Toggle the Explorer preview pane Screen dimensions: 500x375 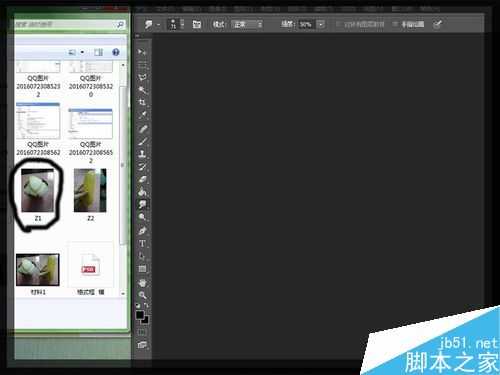(98, 52)
